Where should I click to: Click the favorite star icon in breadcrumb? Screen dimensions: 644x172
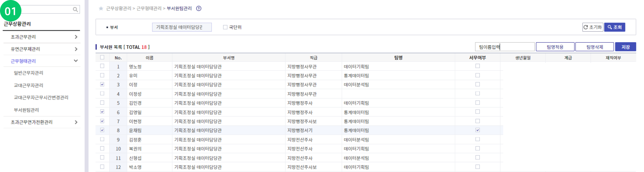[101, 8]
